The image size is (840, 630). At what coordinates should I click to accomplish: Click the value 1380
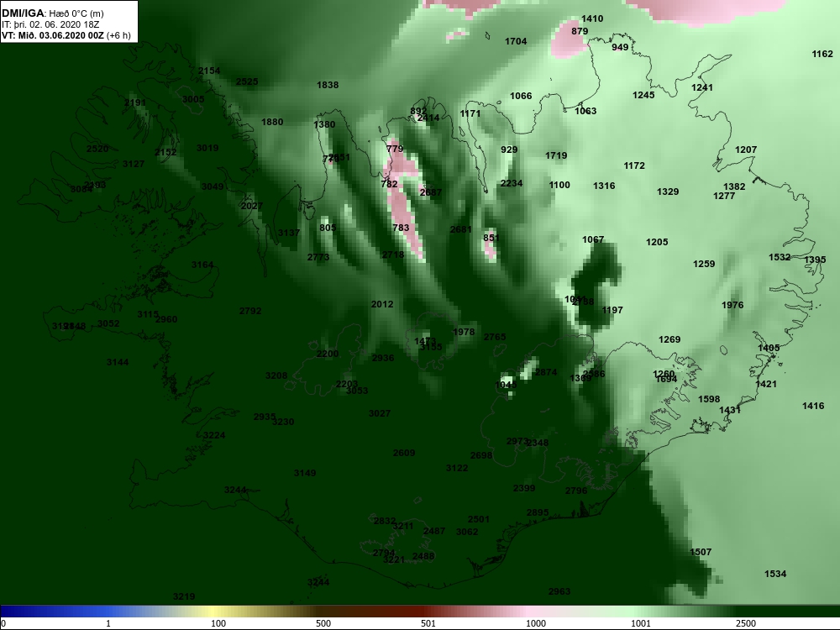pyautogui.click(x=324, y=124)
